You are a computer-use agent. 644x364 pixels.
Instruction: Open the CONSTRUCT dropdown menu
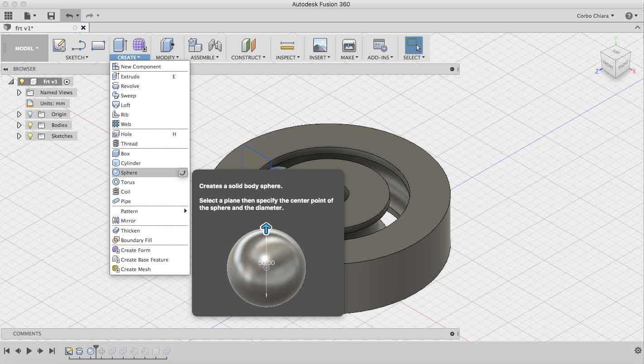(249, 58)
